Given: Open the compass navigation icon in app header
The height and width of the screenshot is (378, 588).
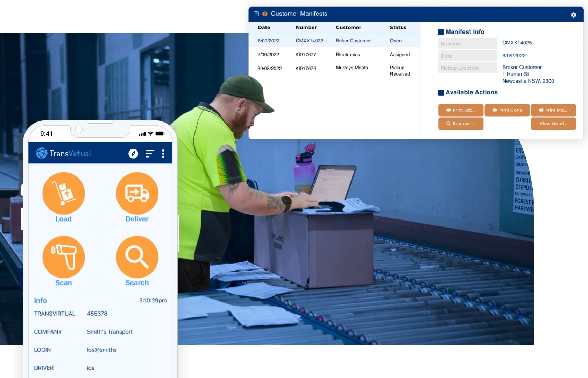Looking at the screenshot, I should click(x=133, y=153).
